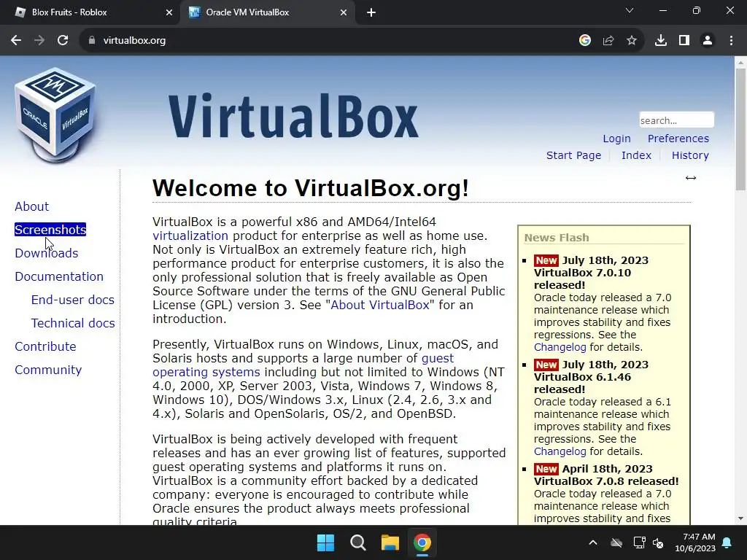Click the Chrome taskbar icon
This screenshot has width=747, height=560.
(422, 542)
